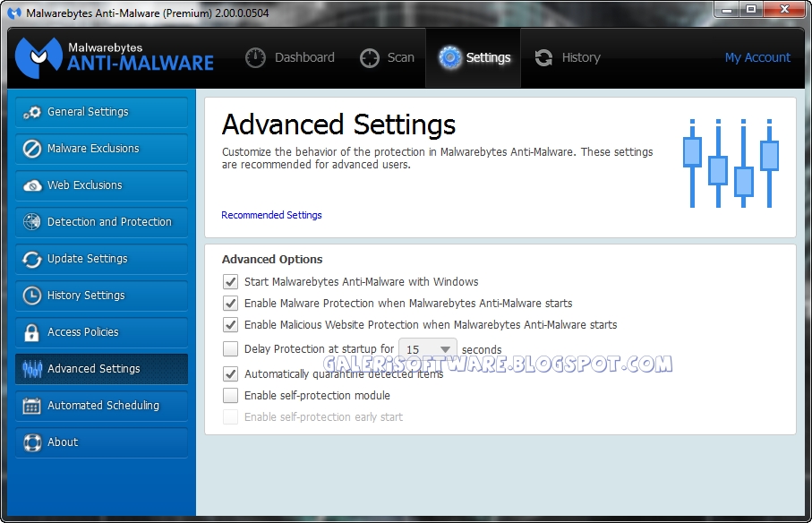This screenshot has width=812, height=523.
Task: Click the Advanced Settings page title
Action: [338, 124]
